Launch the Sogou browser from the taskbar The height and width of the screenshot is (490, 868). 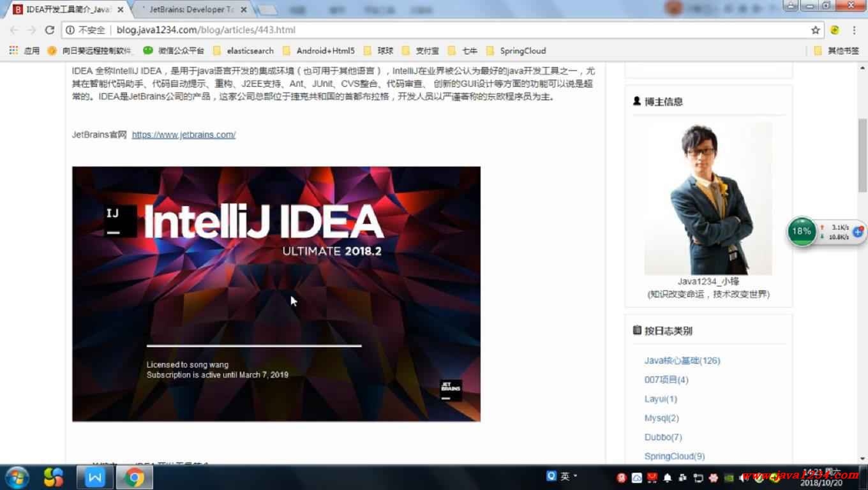point(54,477)
